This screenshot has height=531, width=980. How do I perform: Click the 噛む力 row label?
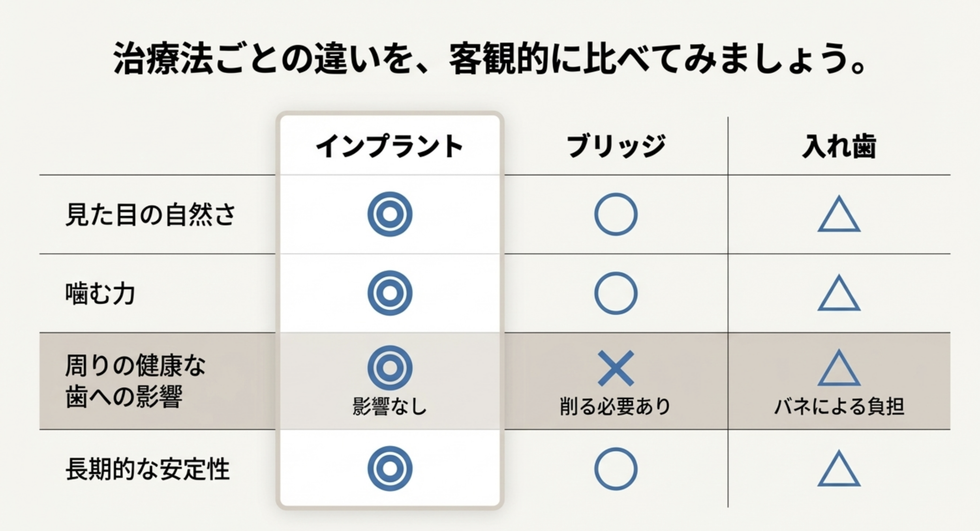(100, 294)
